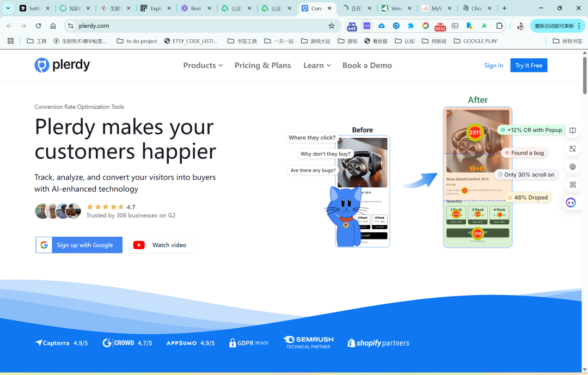Viewport: 588px width, 375px height.
Task: Open the Pricing & Plans page
Action: click(262, 65)
